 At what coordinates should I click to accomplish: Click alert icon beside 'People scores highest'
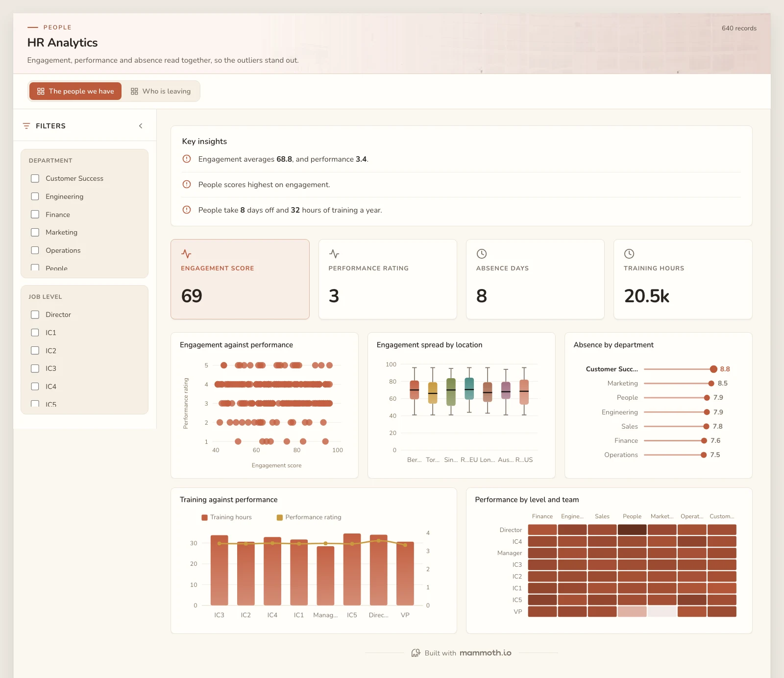point(187,184)
